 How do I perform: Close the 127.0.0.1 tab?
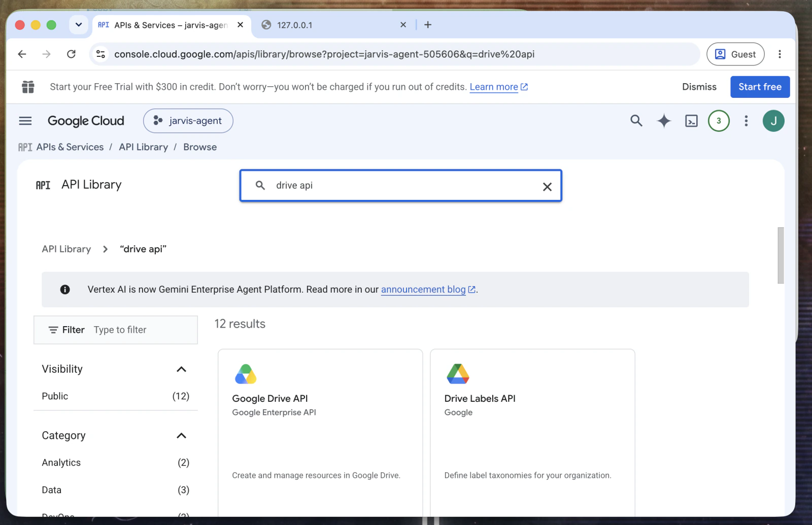(403, 25)
